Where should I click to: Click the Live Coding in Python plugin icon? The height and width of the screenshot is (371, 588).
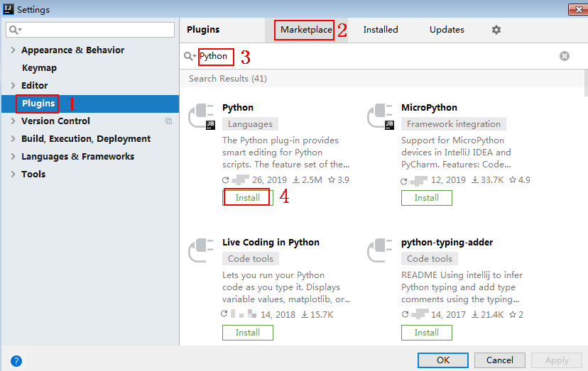coord(201,250)
